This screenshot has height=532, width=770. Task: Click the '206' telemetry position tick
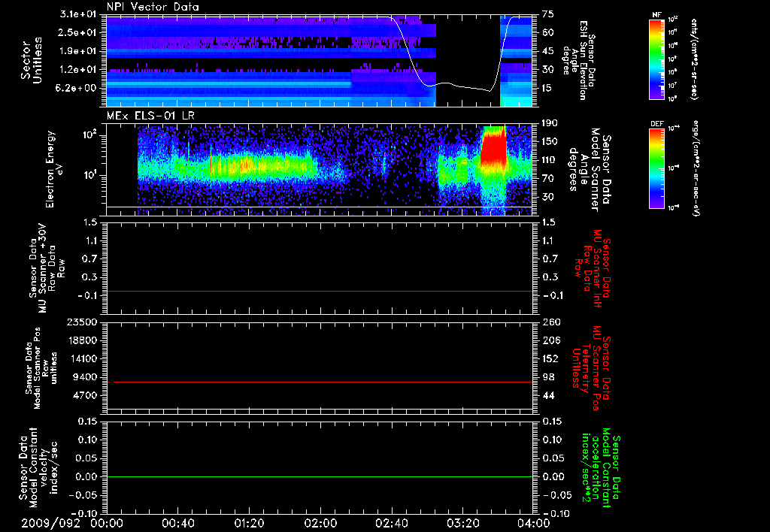(550, 340)
